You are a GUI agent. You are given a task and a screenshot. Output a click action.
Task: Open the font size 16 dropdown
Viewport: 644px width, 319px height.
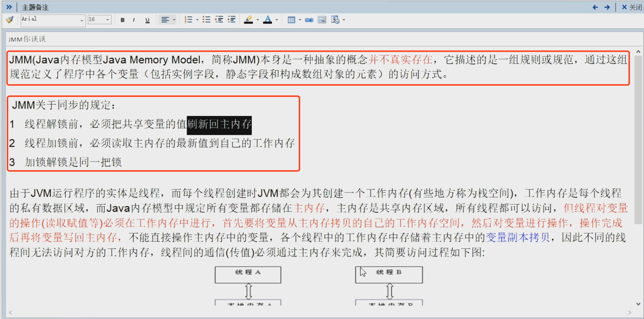108,20
